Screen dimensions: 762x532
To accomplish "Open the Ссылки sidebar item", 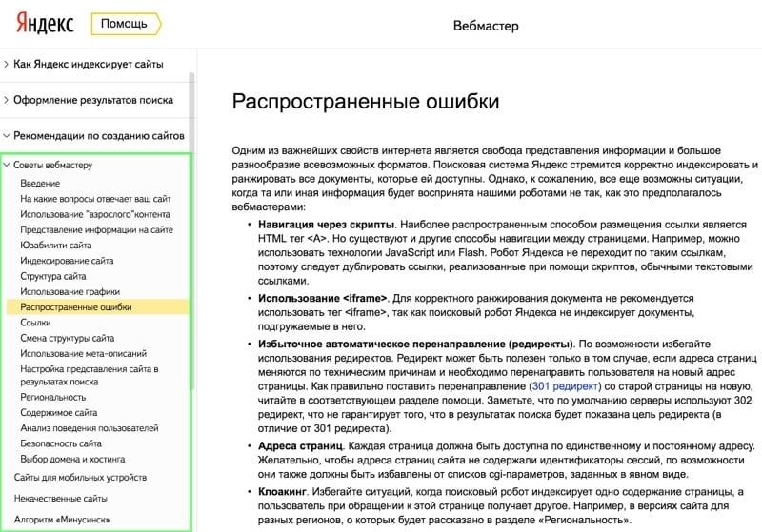I will tap(36, 323).
